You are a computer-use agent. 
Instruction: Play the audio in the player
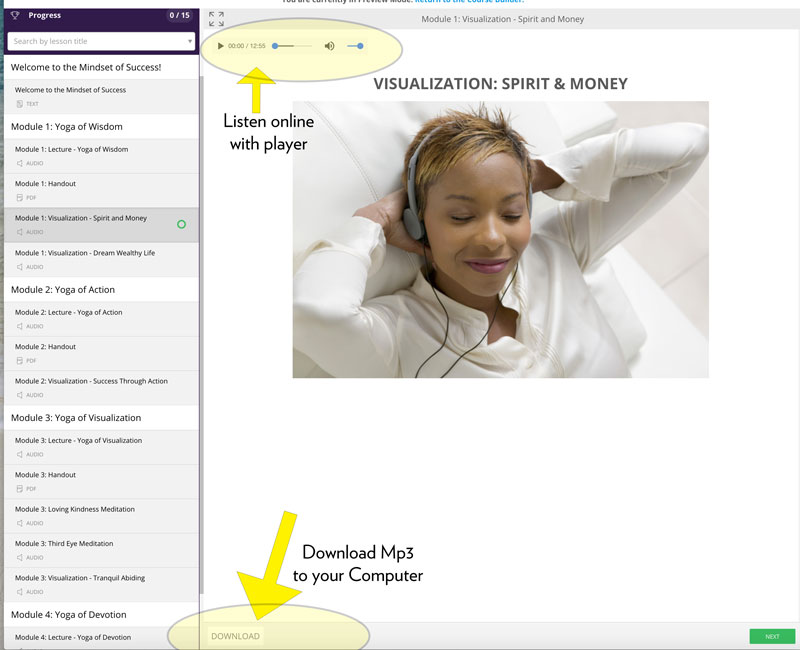click(x=220, y=46)
